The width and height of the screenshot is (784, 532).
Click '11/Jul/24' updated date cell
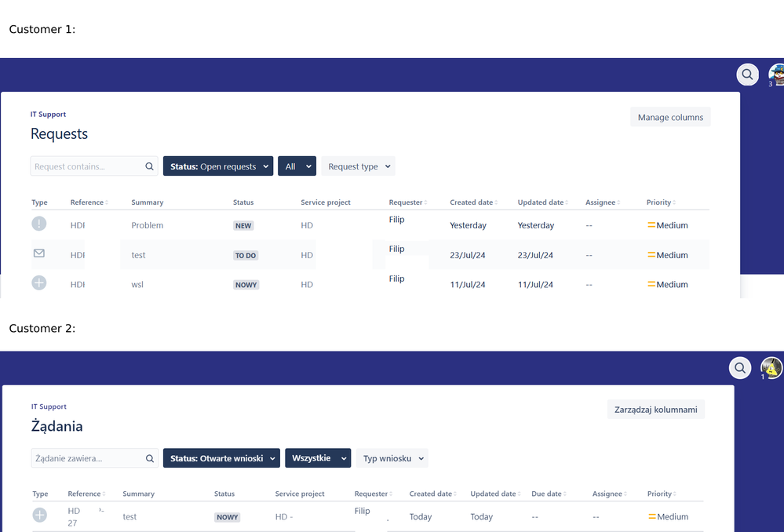pyautogui.click(x=535, y=285)
